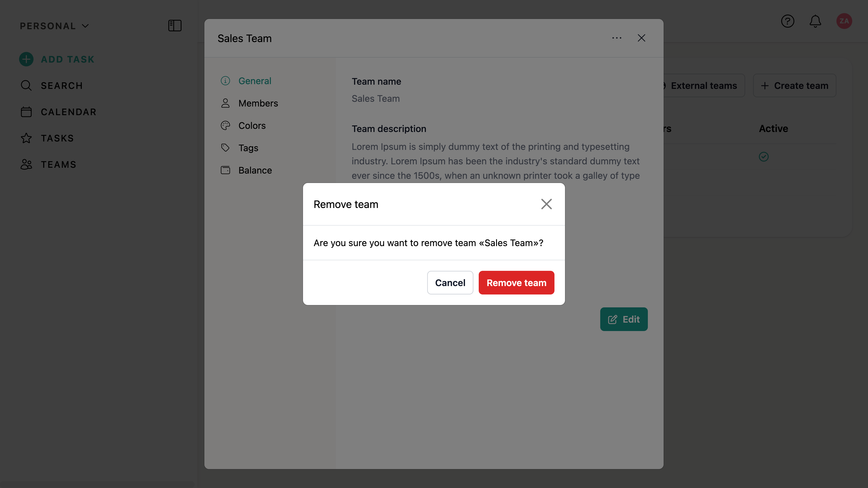Screen dimensions: 868x488
Task: Click the green Add Task plus icon
Action: click(26, 59)
